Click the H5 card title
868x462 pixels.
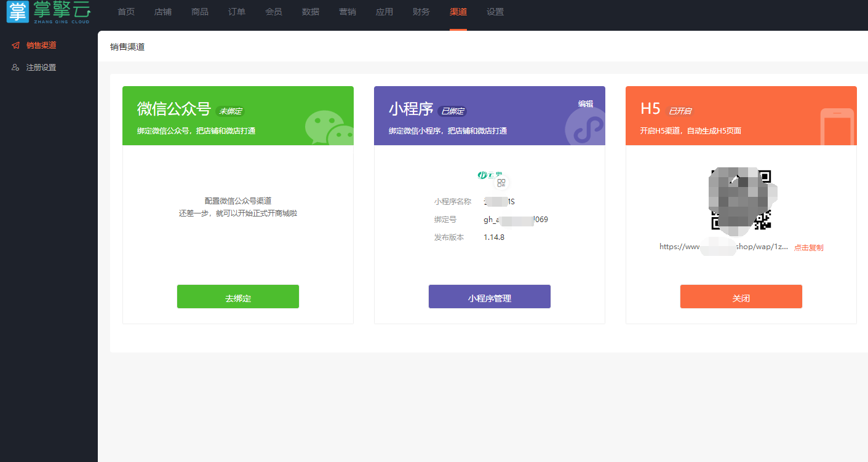[650, 109]
